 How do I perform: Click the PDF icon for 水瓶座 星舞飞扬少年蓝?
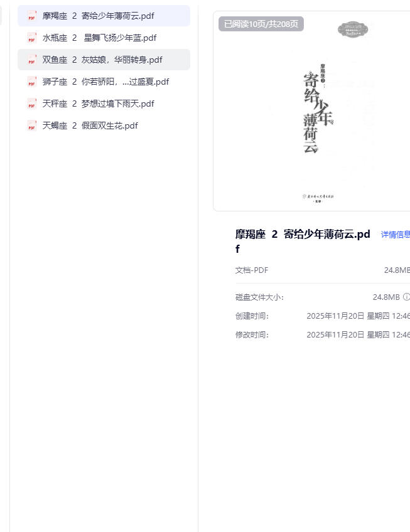pos(31,38)
